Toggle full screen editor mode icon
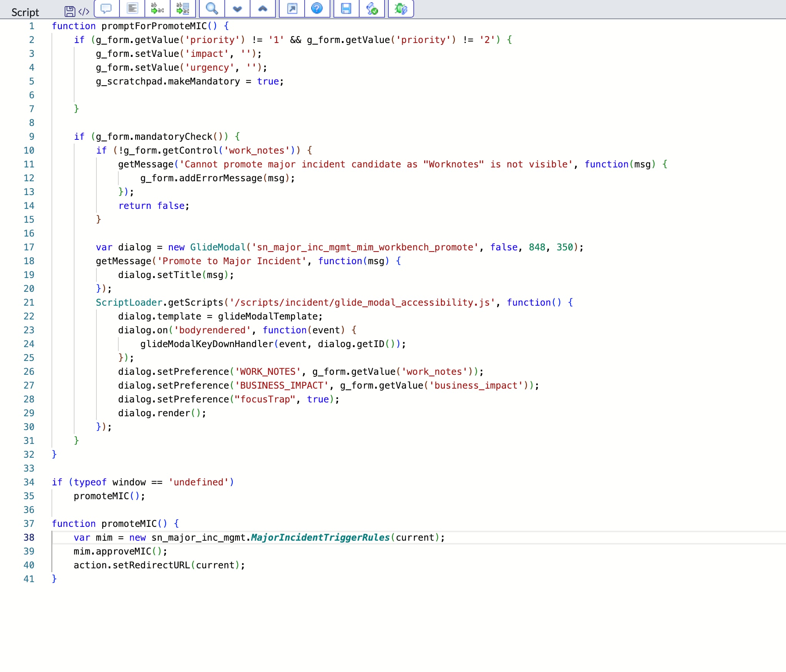Viewport: 786px width, 672px height. pos(292,8)
